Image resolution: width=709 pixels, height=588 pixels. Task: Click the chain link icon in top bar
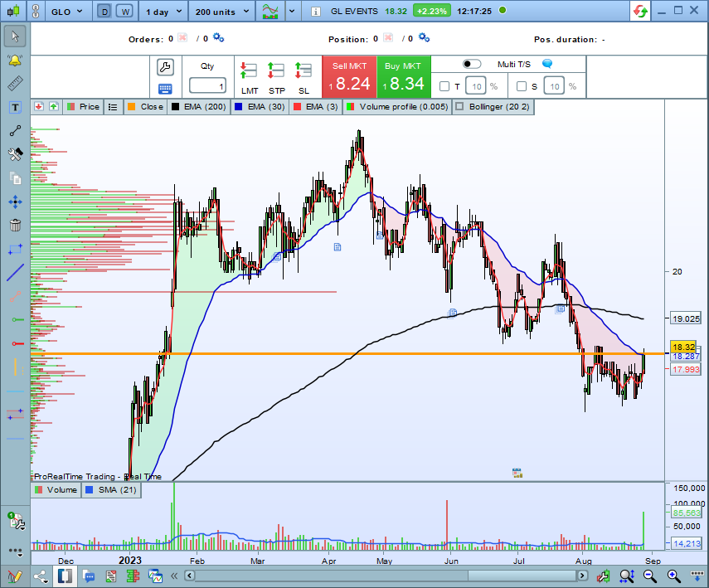(x=36, y=11)
